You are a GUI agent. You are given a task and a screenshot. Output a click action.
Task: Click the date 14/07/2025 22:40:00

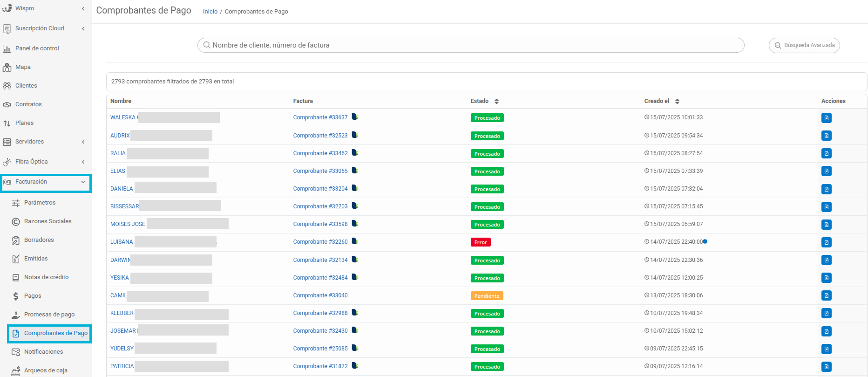click(x=676, y=242)
